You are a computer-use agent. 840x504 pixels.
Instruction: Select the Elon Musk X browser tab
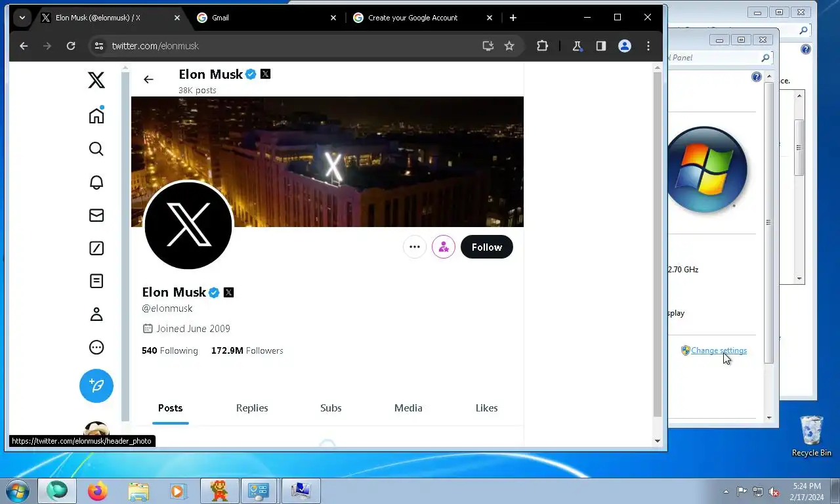pos(110,18)
